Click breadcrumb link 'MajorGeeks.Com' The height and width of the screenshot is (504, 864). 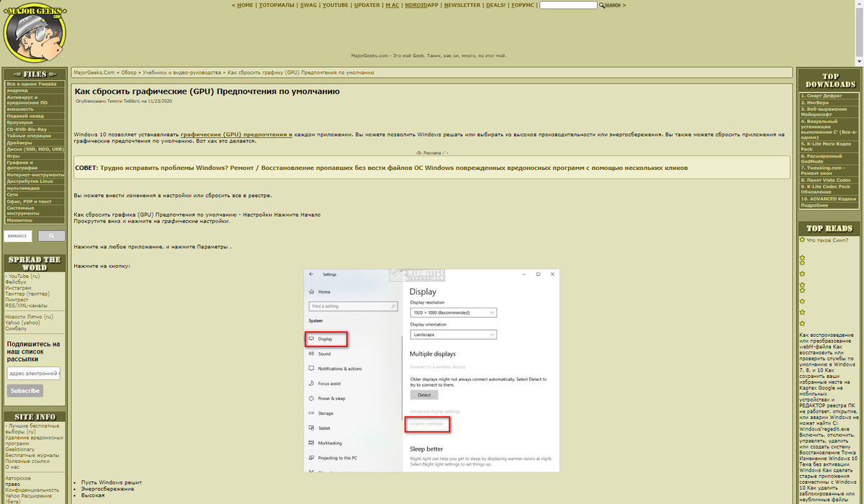94,72
